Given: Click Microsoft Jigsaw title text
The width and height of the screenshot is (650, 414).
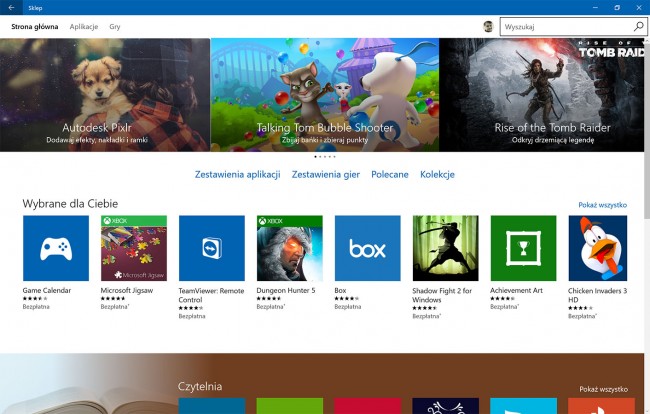Looking at the screenshot, I should (127, 290).
